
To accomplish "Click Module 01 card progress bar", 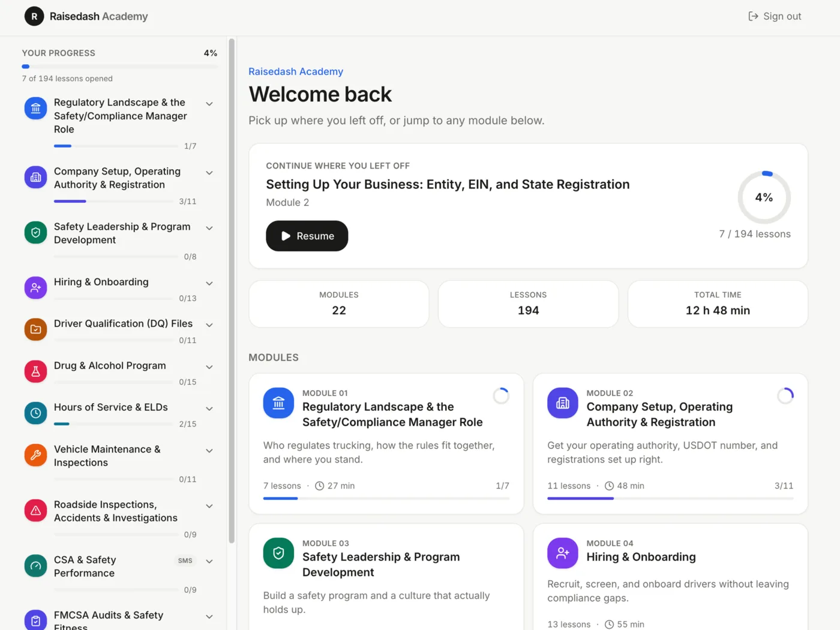I will pos(386,499).
